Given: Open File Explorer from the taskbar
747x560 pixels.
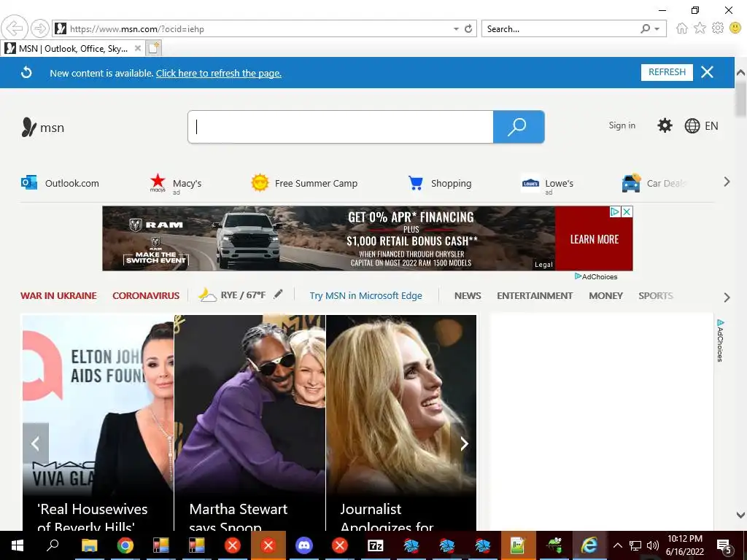Looking at the screenshot, I should click(89, 545).
